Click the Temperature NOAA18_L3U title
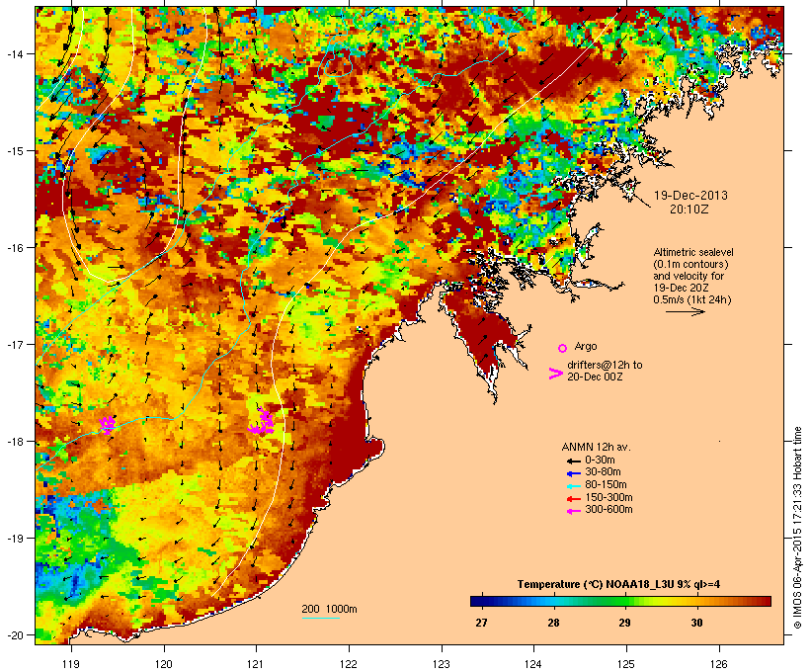Screen dimensions: 810x672 coord(618,585)
